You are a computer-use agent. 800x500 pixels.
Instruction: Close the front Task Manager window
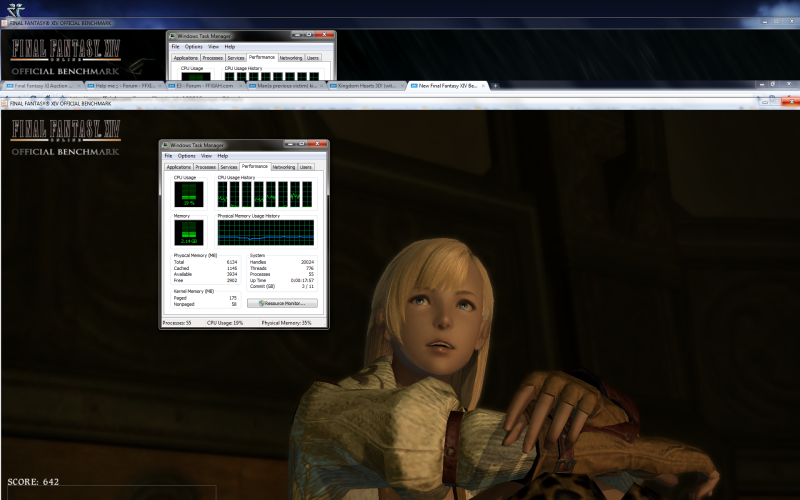(317, 144)
